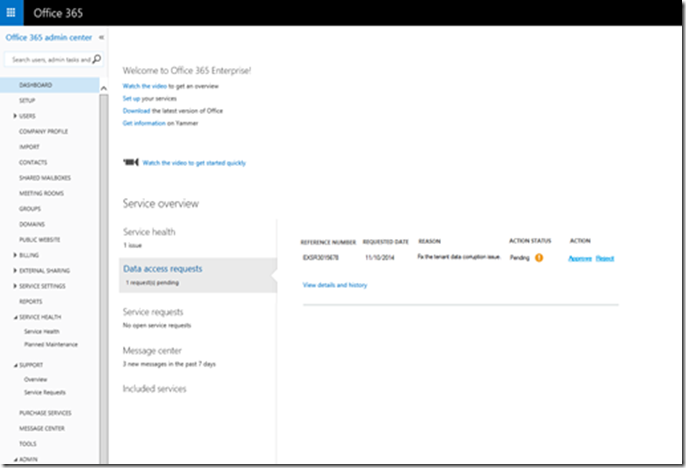This screenshot has width=686, height=468.
Task: Collapse the admin center navigation pane
Action: (x=101, y=38)
